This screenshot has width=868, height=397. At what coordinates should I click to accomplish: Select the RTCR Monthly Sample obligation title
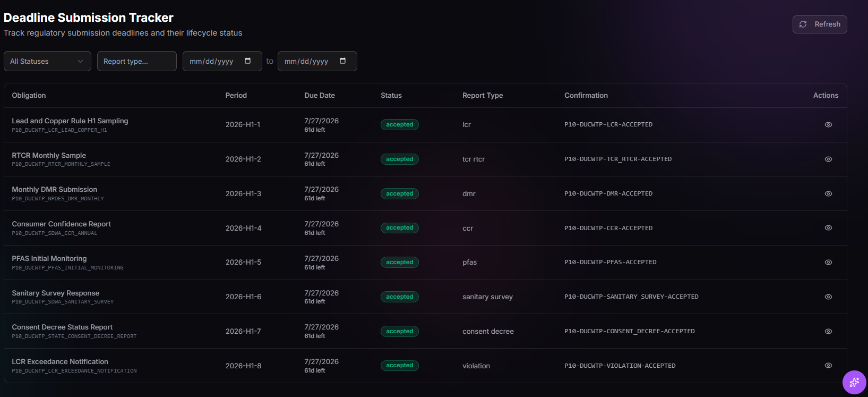click(x=49, y=156)
